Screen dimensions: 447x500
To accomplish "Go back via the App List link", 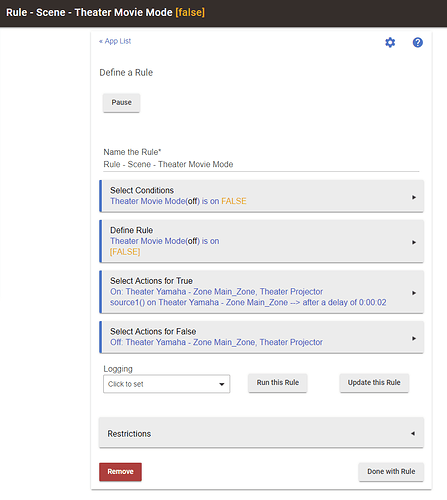I will click(115, 41).
